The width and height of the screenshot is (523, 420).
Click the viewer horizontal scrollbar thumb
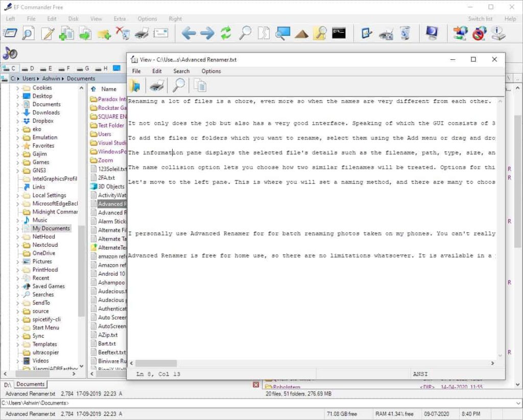point(156,363)
